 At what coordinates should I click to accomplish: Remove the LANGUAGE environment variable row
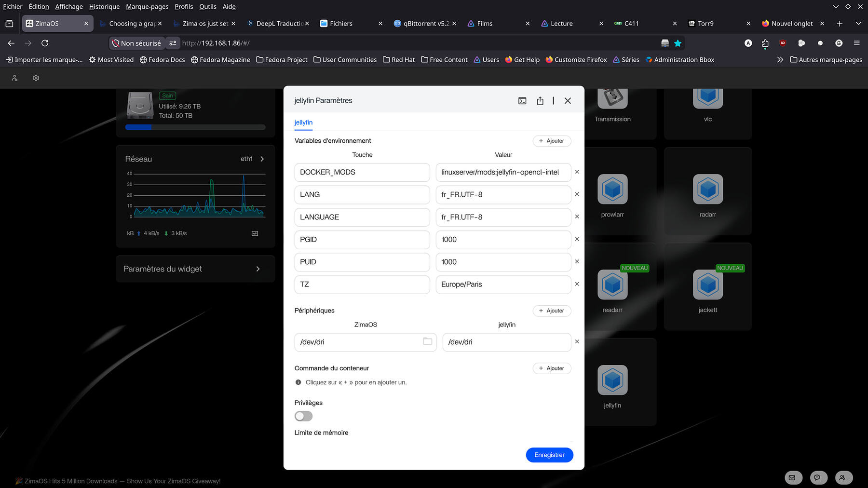point(577,217)
